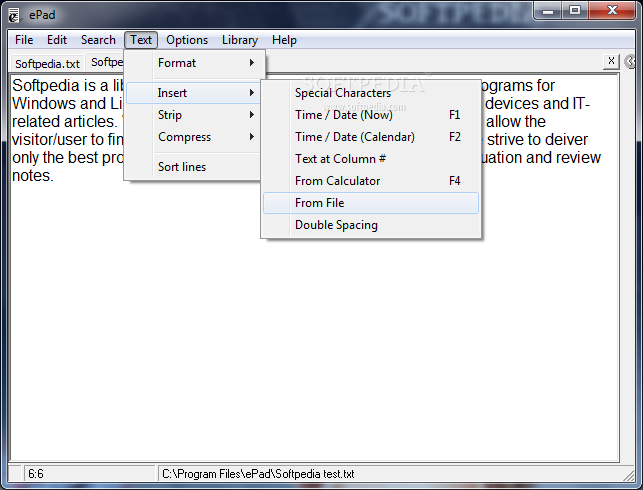Minimize the ePad window
643x490 pixels.
548,11
